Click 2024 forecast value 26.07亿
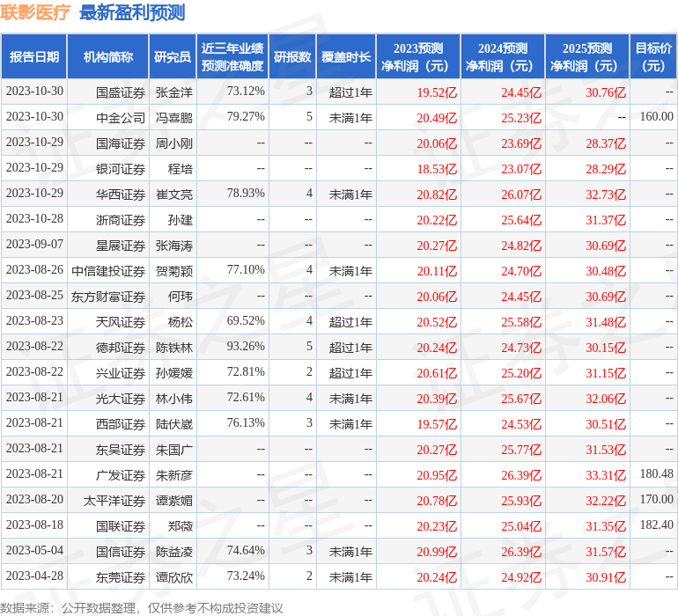 pos(521,194)
